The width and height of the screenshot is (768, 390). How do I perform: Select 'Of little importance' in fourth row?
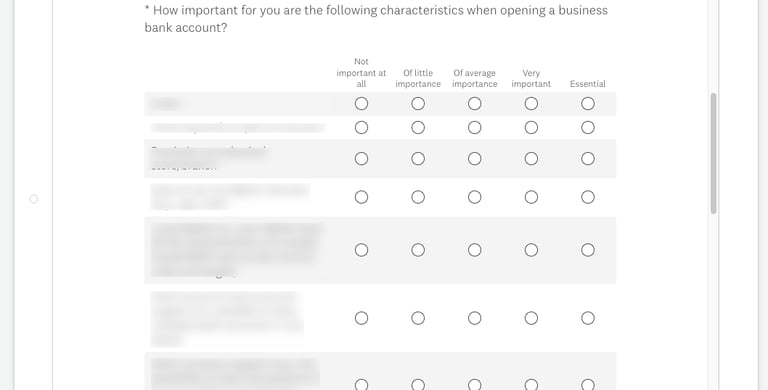coord(418,197)
